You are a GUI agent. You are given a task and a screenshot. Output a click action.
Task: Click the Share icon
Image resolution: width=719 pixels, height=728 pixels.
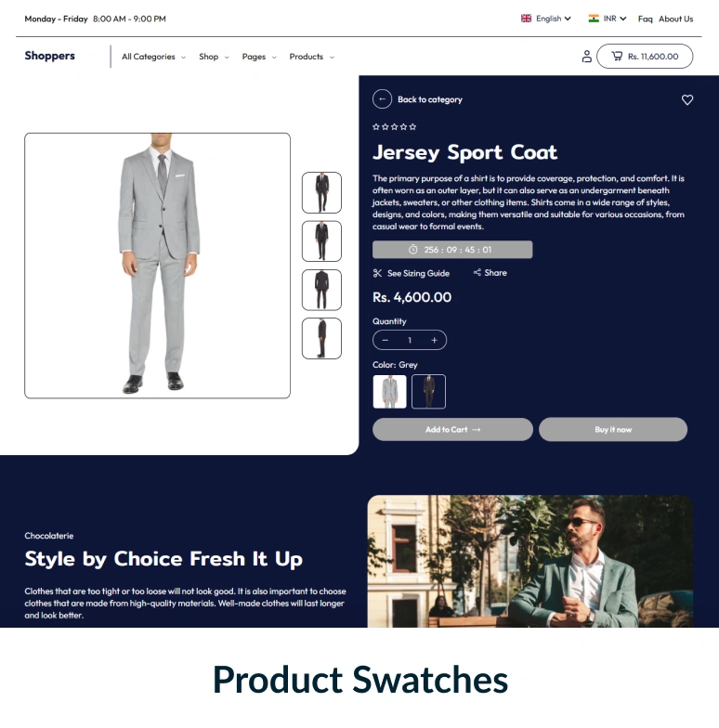tap(477, 273)
